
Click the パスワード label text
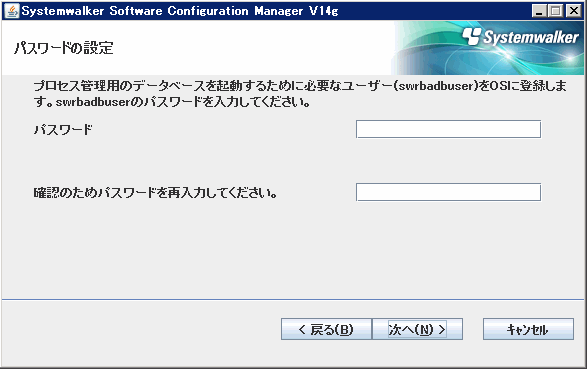click(x=63, y=130)
